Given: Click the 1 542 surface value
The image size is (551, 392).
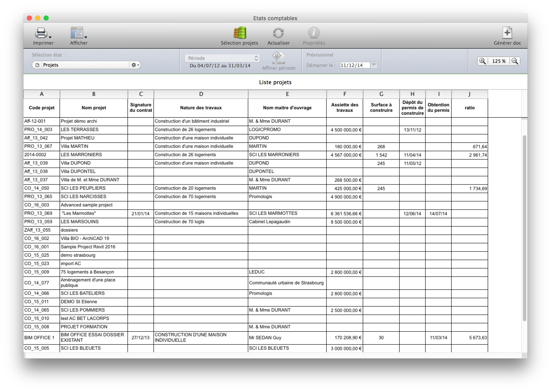Looking at the screenshot, I should pos(381,155).
